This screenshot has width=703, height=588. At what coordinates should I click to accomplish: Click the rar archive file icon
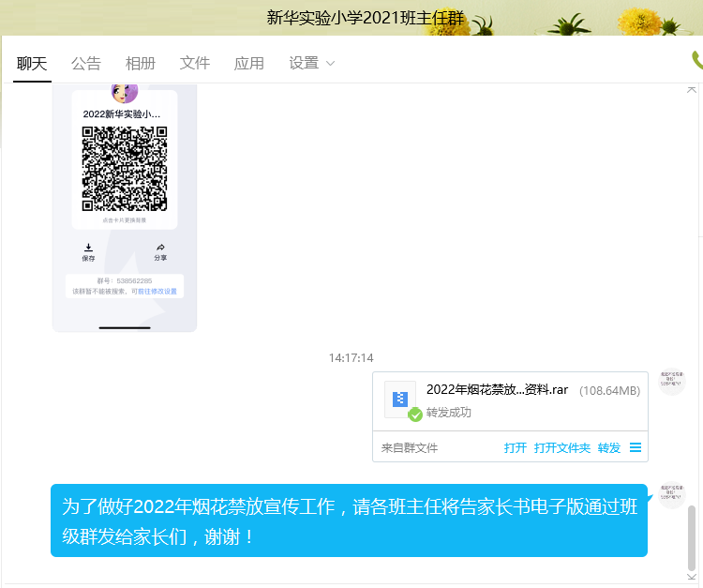pyautogui.click(x=400, y=400)
